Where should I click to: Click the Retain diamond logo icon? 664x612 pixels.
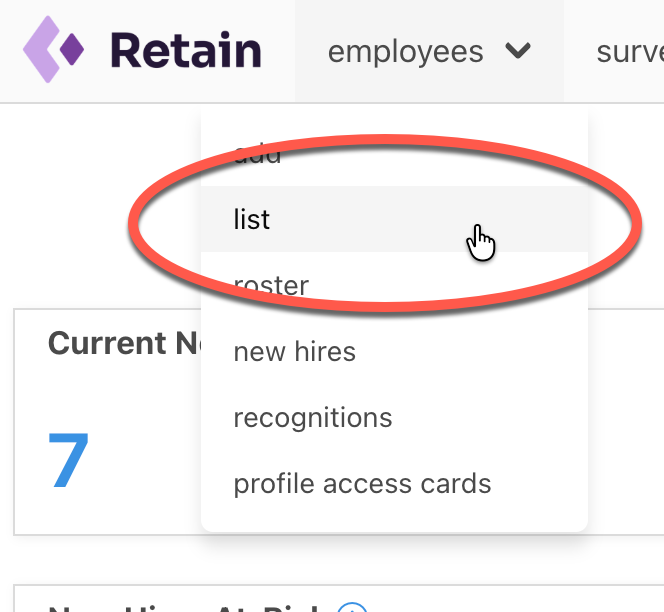tap(53, 50)
